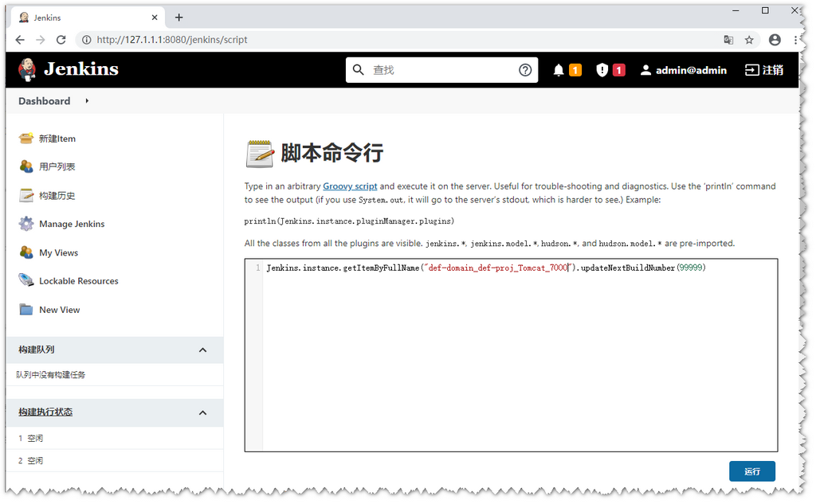This screenshot has height=504, width=816.
Task: Go back with browser back arrow
Action: [20, 40]
